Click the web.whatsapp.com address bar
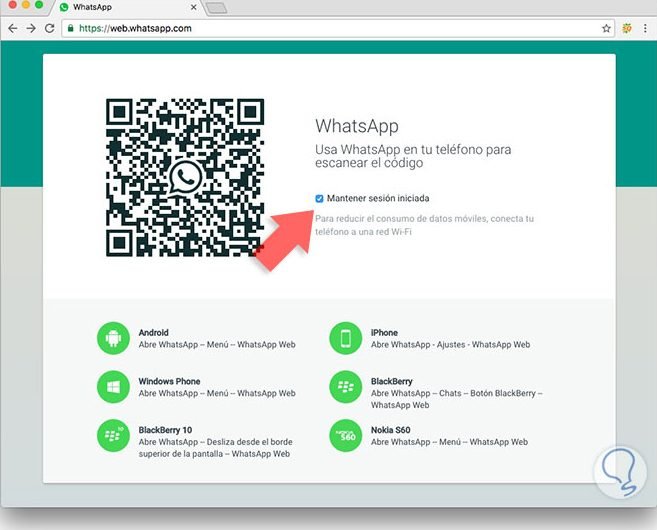 (300, 28)
